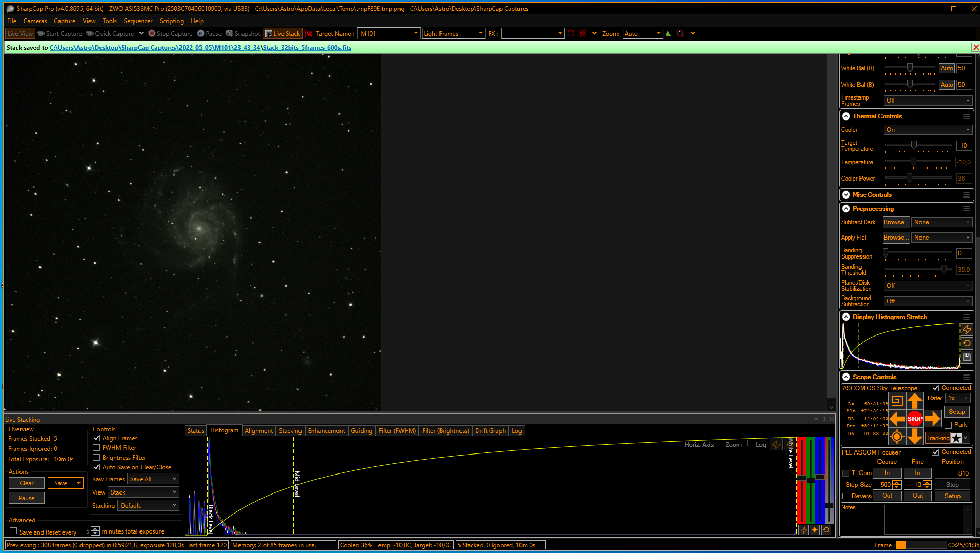Enable the Revers focuser checkbox
Screen dimensions: 980x553
(846, 496)
